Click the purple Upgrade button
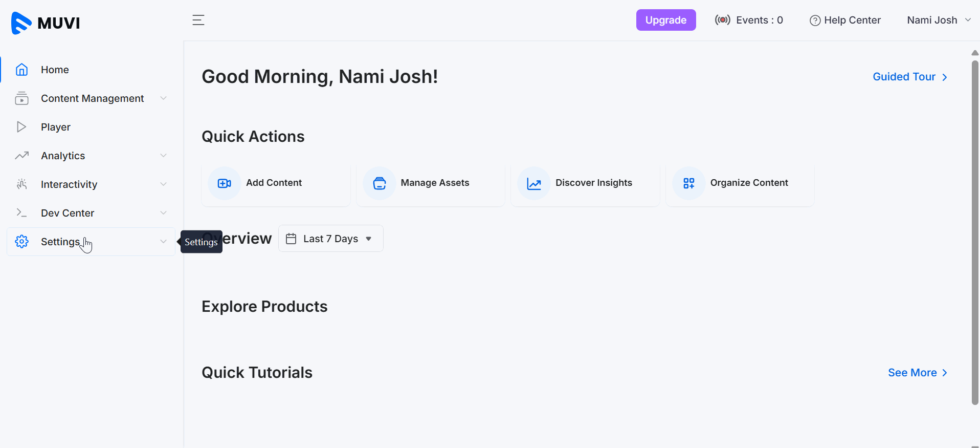This screenshot has height=448, width=980. tap(665, 20)
